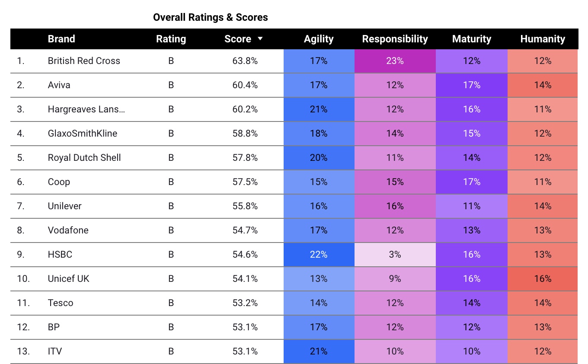Click the Agility column header
This screenshot has width=588, height=364.
click(319, 39)
